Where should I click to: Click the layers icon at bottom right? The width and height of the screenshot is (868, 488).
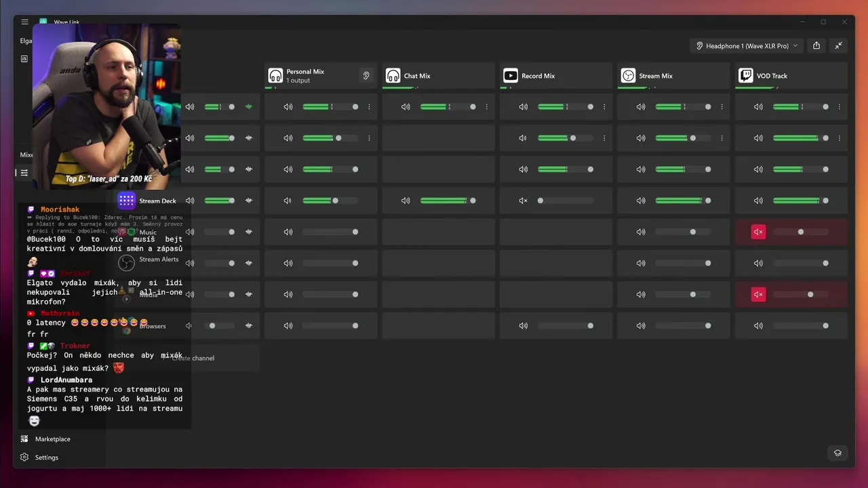click(837, 453)
